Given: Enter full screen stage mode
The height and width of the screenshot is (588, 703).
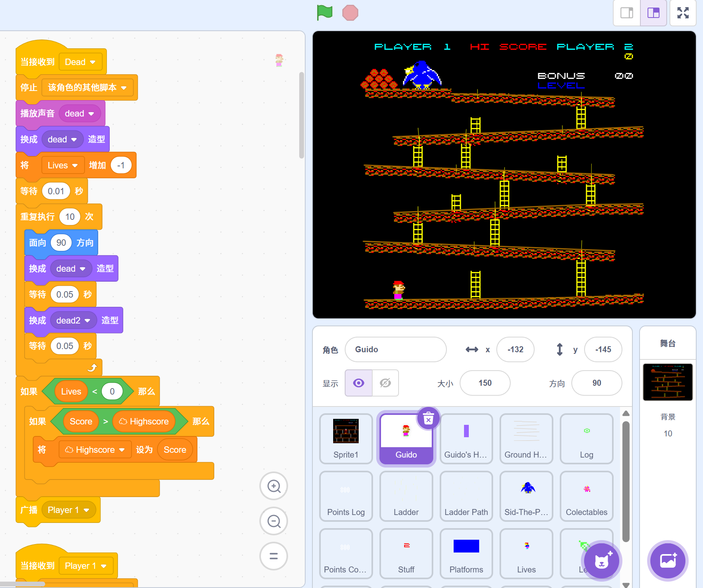Looking at the screenshot, I should pyautogui.click(x=683, y=13).
